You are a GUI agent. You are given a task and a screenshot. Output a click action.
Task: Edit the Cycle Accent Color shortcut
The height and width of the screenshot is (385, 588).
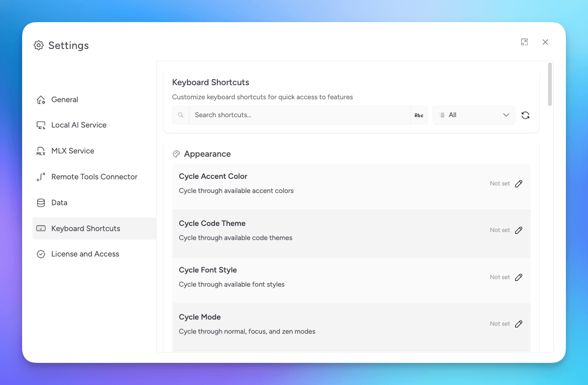[x=519, y=184]
